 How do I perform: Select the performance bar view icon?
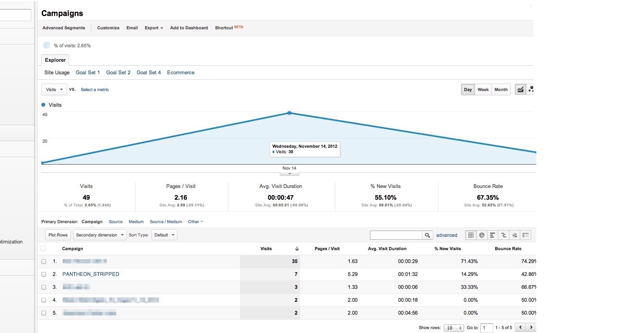(x=493, y=235)
